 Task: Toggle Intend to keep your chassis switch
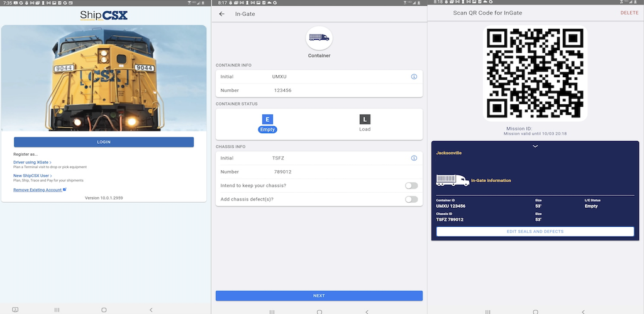point(411,186)
